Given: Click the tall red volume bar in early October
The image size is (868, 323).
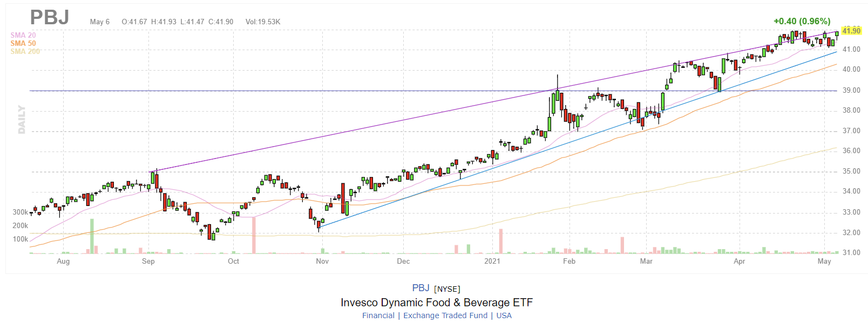Looking at the screenshot, I should click(254, 235).
